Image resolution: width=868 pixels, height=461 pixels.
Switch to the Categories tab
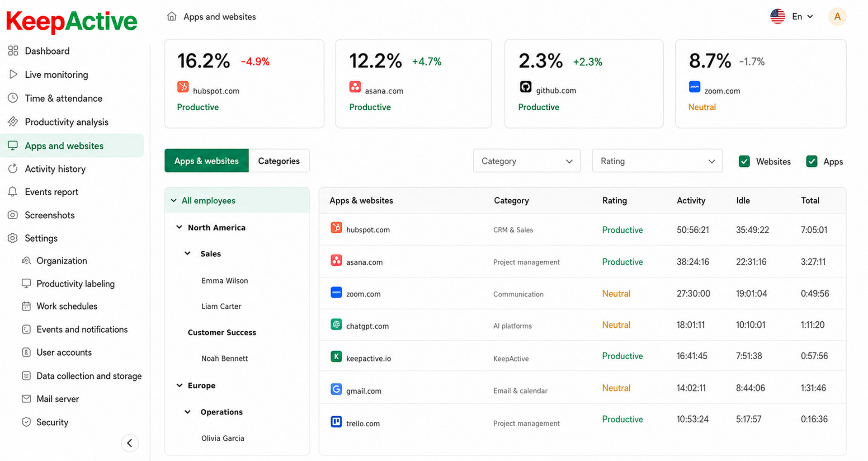coord(279,161)
